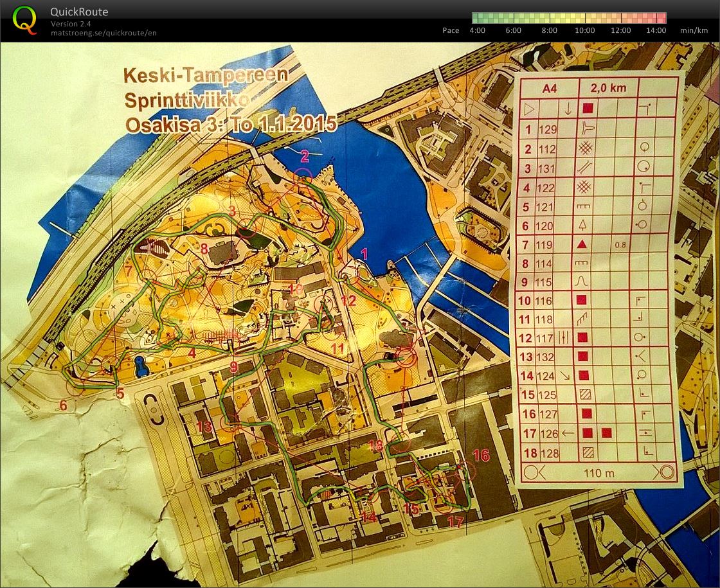The image size is (720, 588).
Task: Click the 8:00 pace scale mark
Action: [x=549, y=30]
